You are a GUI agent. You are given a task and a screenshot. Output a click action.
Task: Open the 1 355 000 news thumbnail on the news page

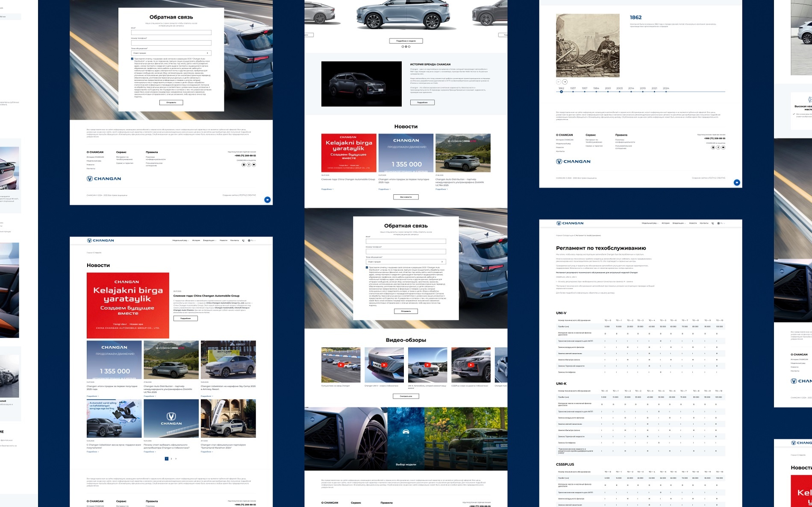tap(114, 360)
